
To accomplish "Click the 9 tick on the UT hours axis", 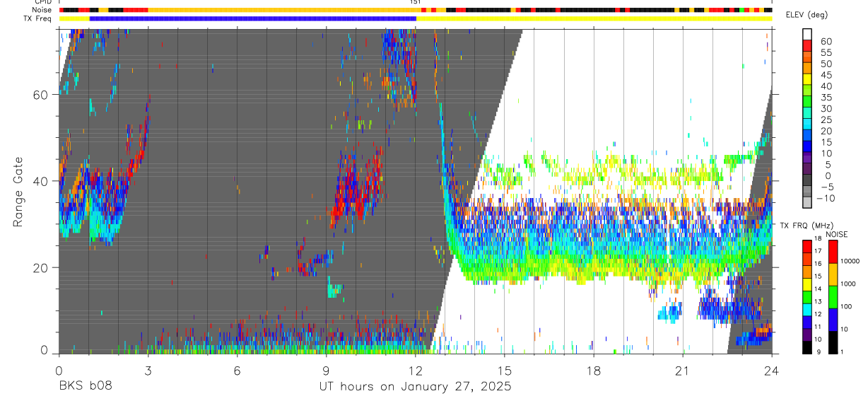I will pyautogui.click(x=326, y=370).
